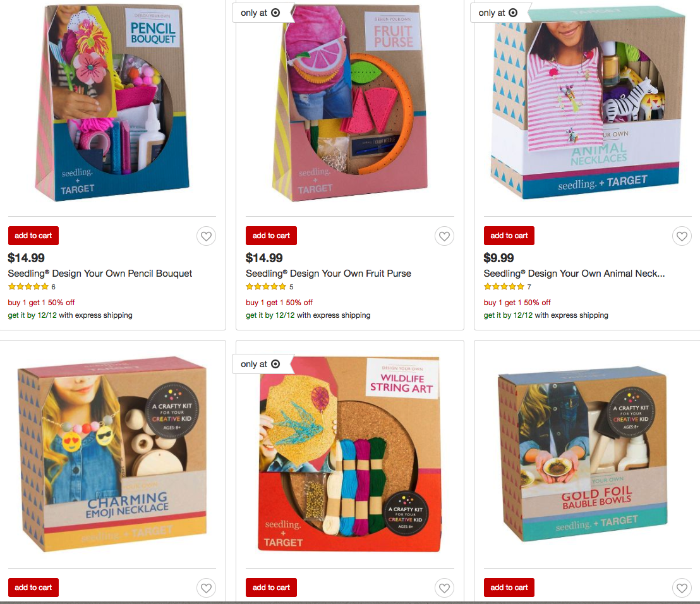Favorite the Gold Foil Bauble Bowls heart
This screenshot has height=604, width=700.
click(682, 588)
